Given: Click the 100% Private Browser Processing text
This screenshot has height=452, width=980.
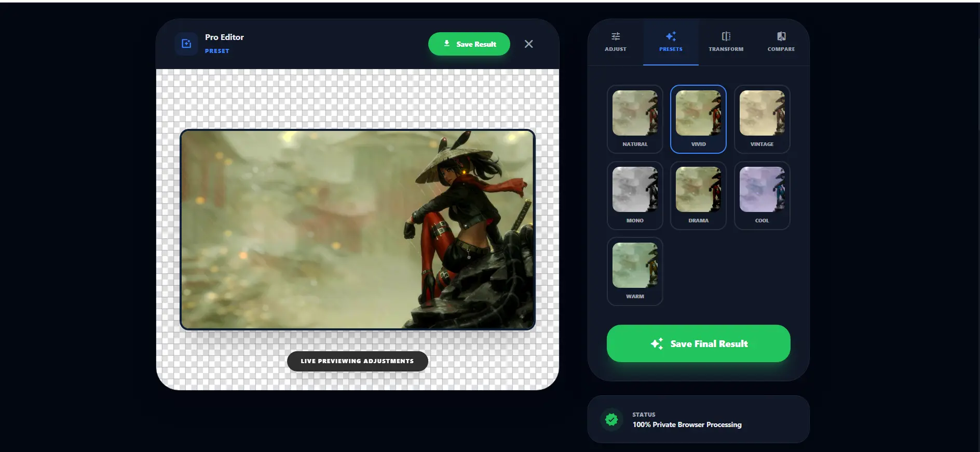Looking at the screenshot, I should click(x=687, y=424).
